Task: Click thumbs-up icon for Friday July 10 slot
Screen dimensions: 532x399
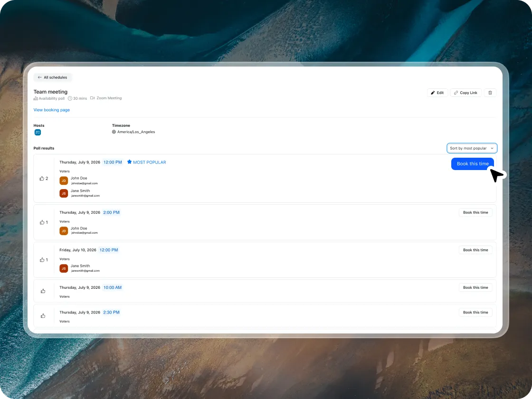Action: coord(42,260)
